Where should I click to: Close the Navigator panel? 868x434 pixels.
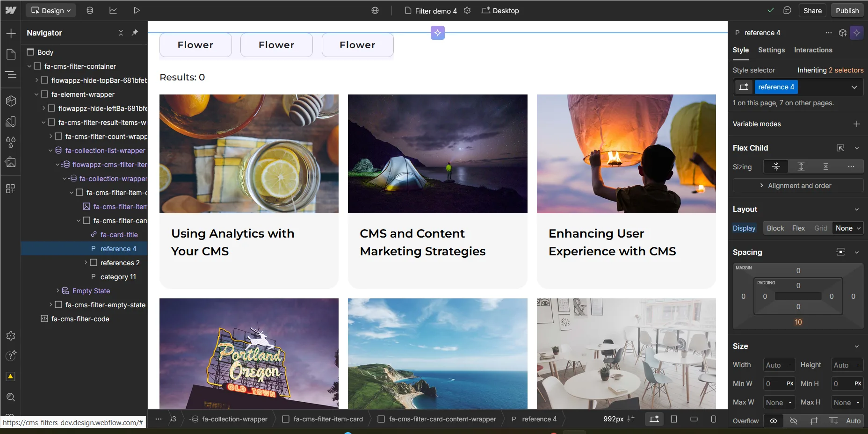pyautogui.click(x=121, y=33)
